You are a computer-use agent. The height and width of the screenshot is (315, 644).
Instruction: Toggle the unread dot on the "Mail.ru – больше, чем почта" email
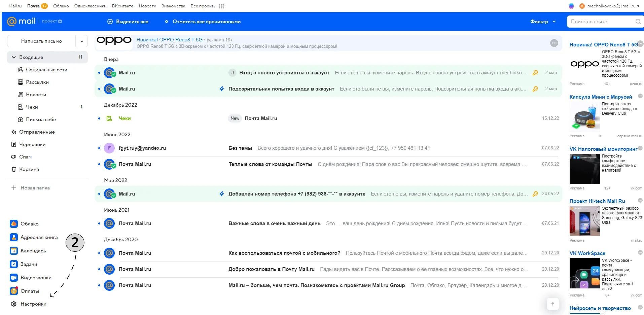pyautogui.click(x=99, y=285)
